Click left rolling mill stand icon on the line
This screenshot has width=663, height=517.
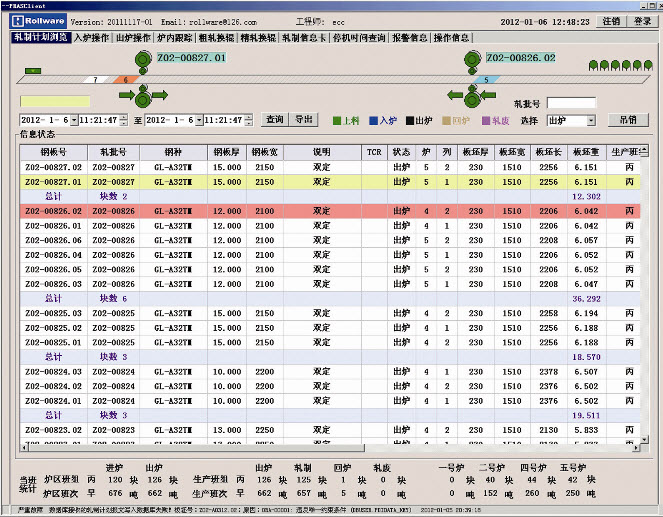coord(143,60)
